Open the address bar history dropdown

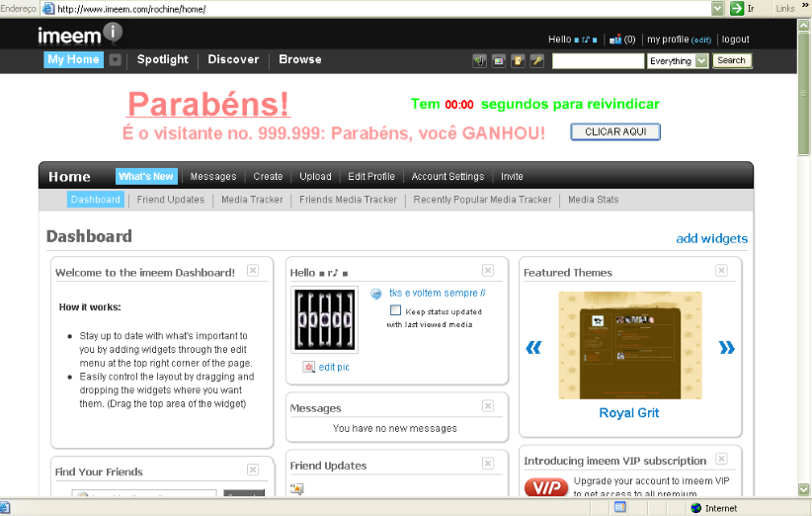(717, 8)
